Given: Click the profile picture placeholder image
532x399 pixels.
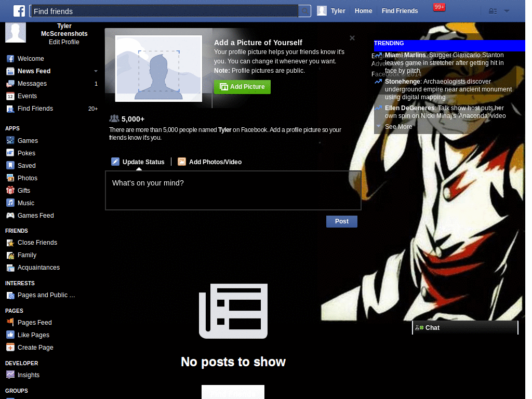Looking at the screenshot, I should pos(158,68).
